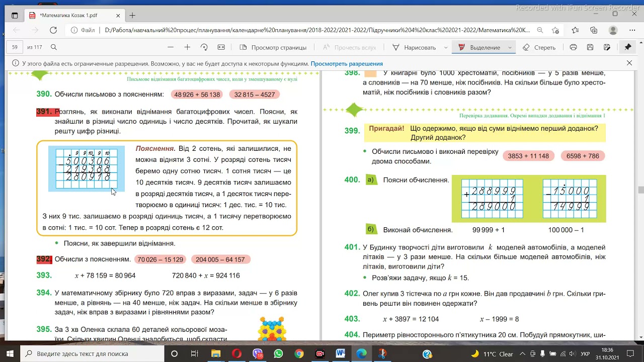Go back to previous page
This screenshot has height=362, width=644.
pos(17,30)
